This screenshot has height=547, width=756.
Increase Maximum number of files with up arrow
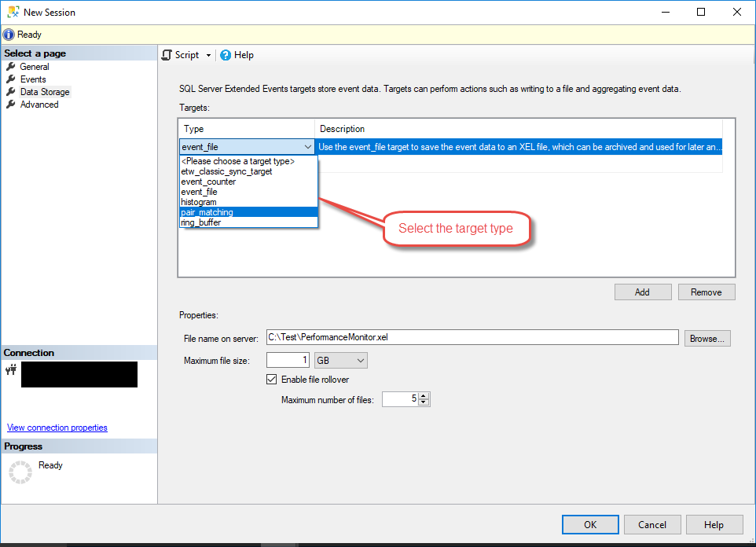424,395
